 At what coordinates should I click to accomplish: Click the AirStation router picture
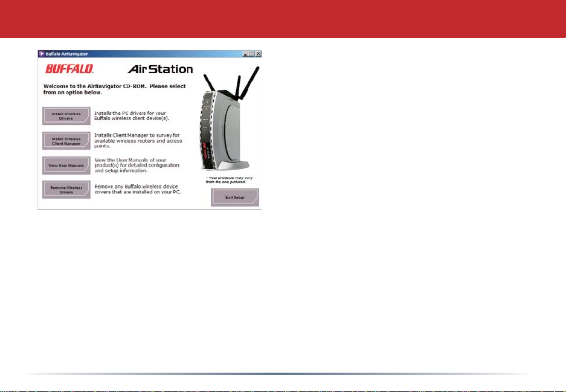click(229, 119)
